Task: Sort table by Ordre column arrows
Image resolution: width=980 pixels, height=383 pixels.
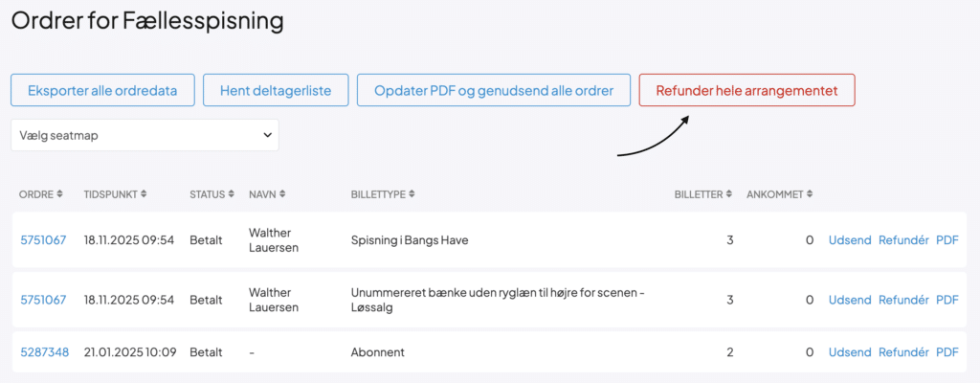Action: [x=59, y=194]
